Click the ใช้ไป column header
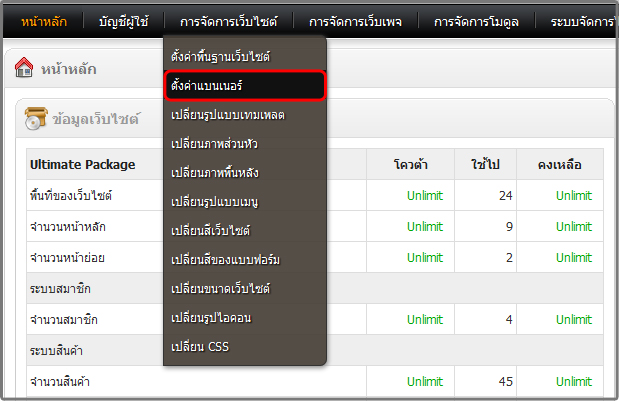 point(485,164)
